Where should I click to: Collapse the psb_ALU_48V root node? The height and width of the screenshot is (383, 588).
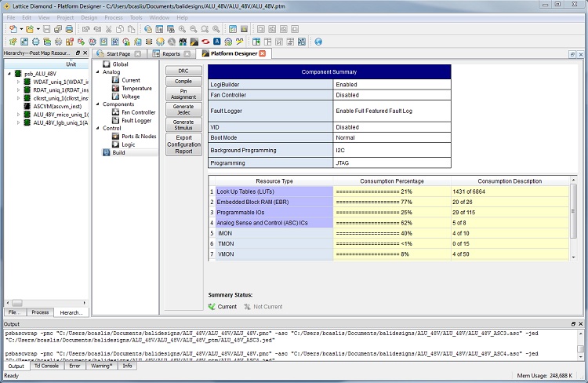9,73
